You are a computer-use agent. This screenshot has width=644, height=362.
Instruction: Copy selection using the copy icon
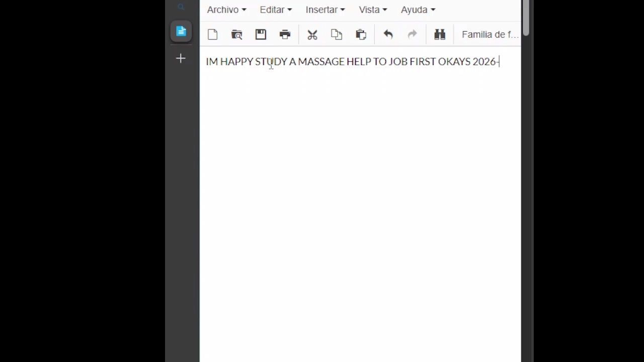click(x=337, y=35)
